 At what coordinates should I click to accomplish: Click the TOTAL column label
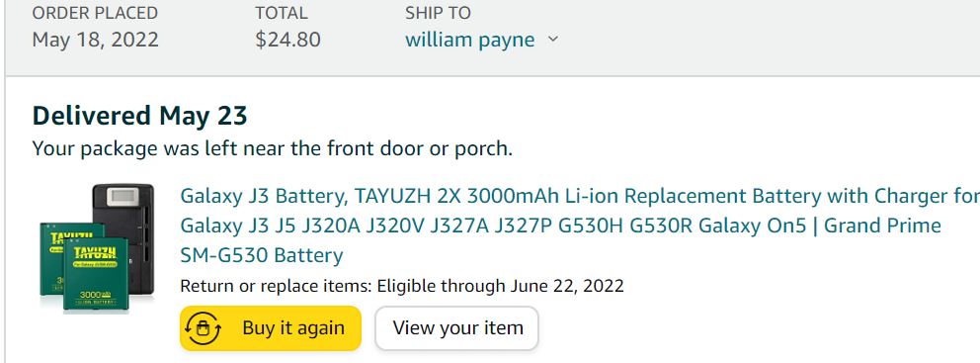(282, 13)
